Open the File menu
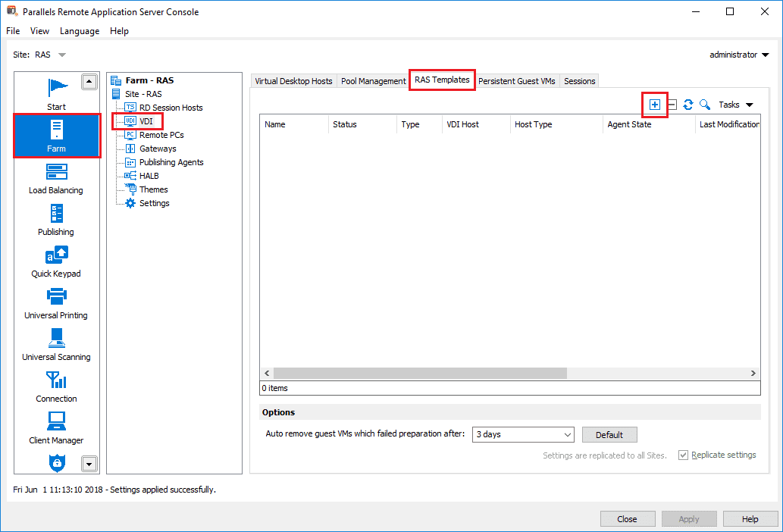783x532 pixels. coord(13,31)
